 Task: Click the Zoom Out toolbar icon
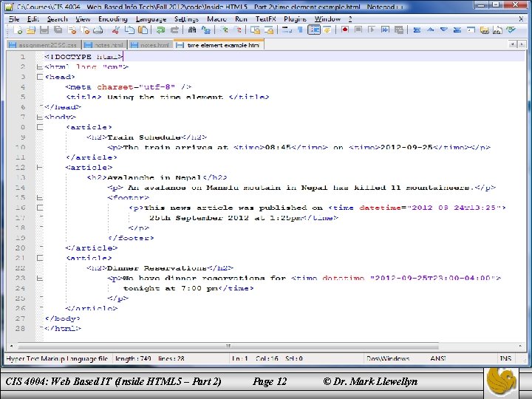238,30
